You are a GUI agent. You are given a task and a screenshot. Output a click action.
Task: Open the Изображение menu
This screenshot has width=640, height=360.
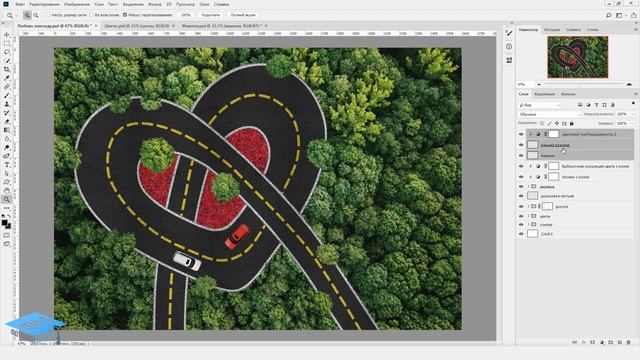77,4
